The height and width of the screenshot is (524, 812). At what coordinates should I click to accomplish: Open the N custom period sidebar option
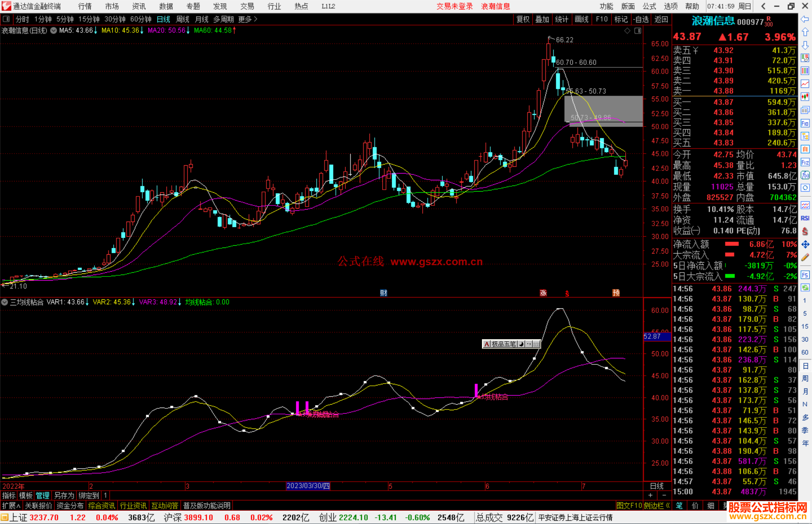tap(805, 405)
